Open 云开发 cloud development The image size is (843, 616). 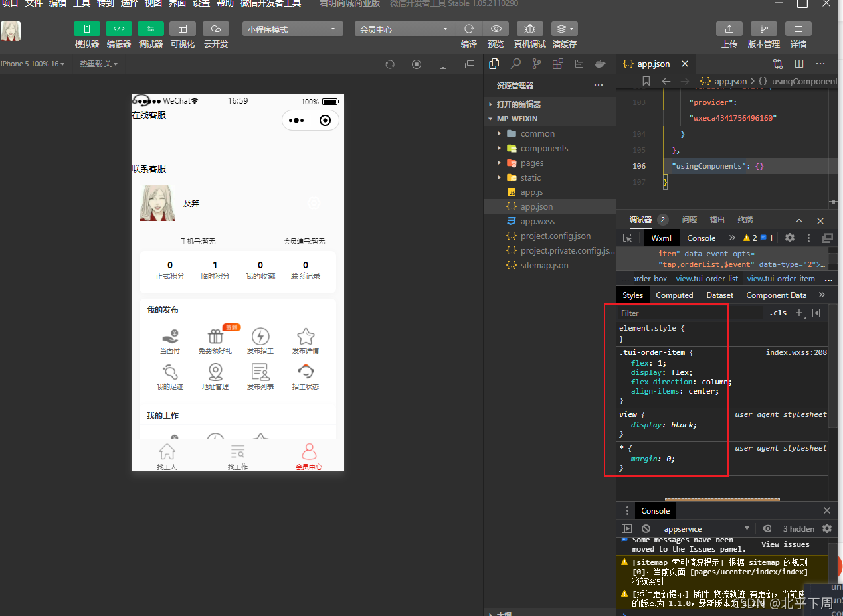[216, 29]
